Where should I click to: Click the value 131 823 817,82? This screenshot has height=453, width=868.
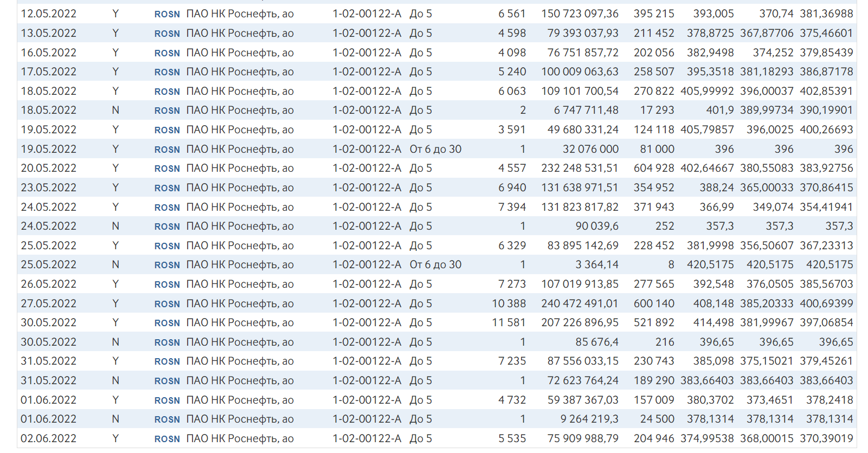580,207
